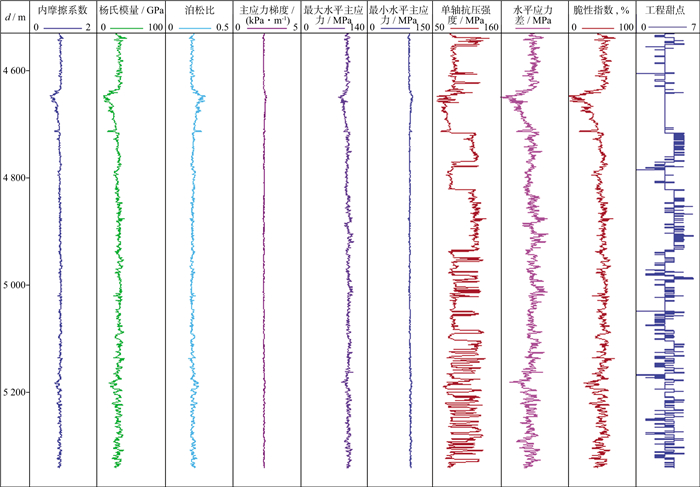The image size is (700, 487).
Task: Click the 最大水平主应力 track title
Action: [332, 13]
